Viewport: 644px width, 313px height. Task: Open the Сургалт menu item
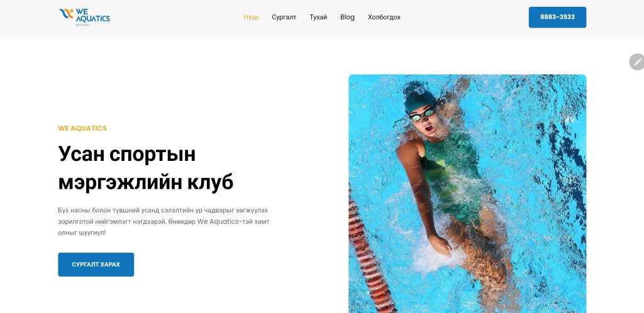(284, 17)
